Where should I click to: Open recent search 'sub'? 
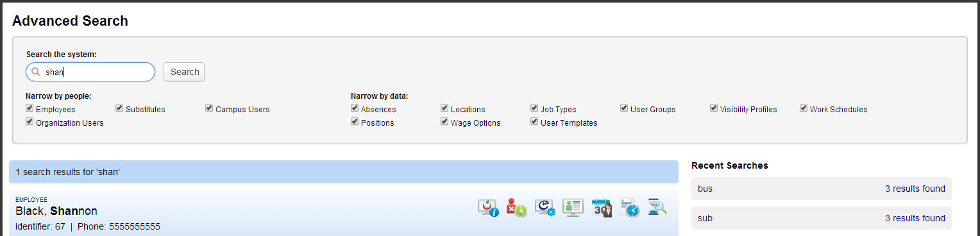(822, 218)
